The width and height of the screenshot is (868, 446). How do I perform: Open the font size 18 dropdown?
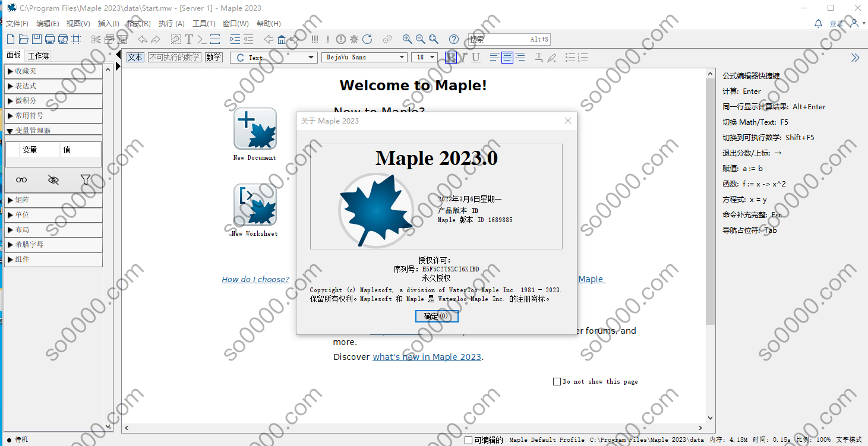pos(424,57)
